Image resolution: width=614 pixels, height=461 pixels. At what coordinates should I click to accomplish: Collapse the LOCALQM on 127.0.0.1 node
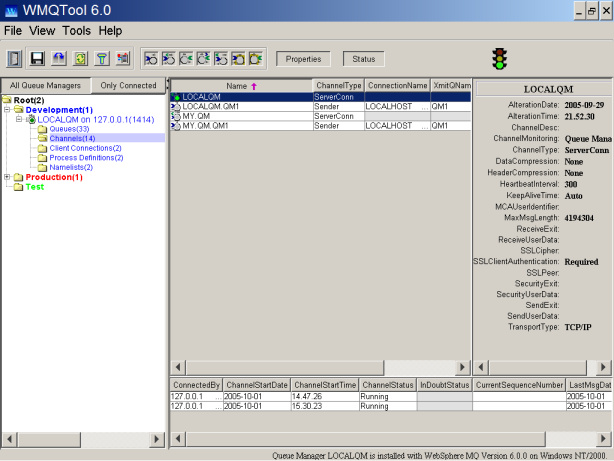click(19, 119)
